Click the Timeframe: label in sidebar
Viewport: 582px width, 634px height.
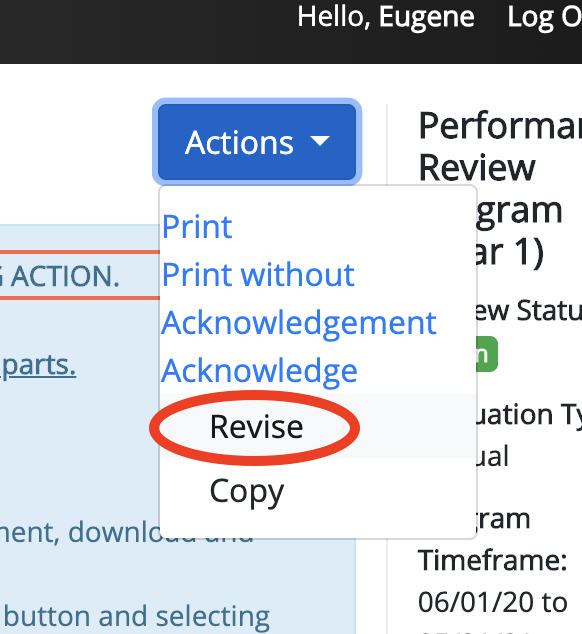pyautogui.click(x=492, y=560)
